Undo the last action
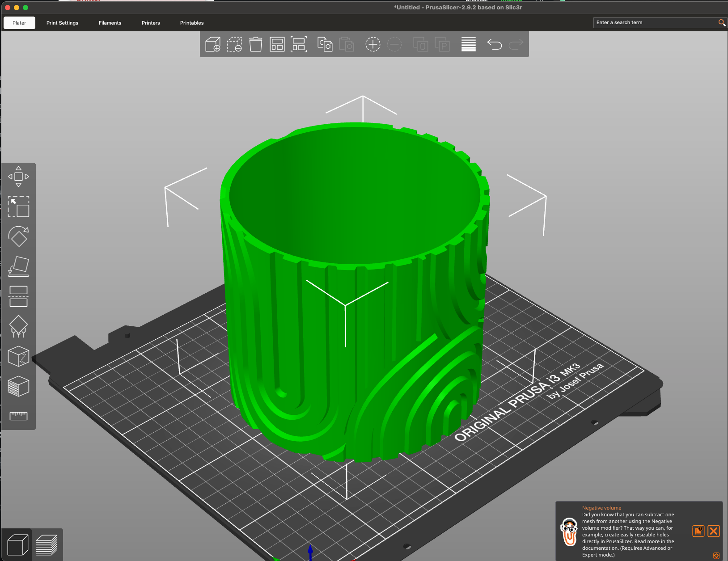This screenshot has height=561, width=728. point(494,44)
